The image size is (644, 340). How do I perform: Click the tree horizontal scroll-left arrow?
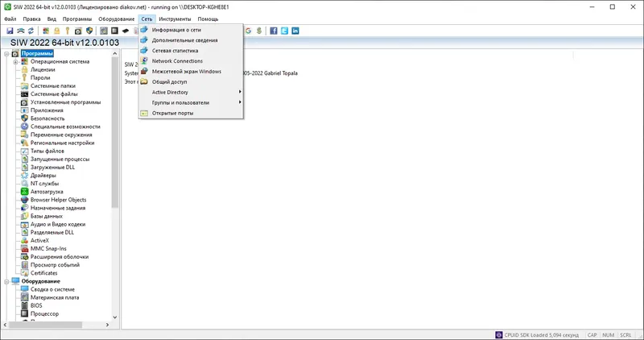click(x=5, y=325)
